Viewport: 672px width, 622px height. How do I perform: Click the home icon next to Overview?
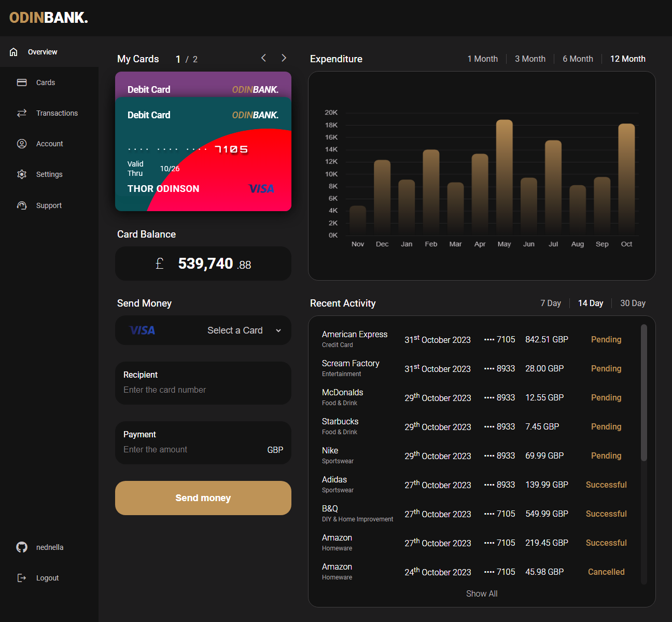pos(13,51)
